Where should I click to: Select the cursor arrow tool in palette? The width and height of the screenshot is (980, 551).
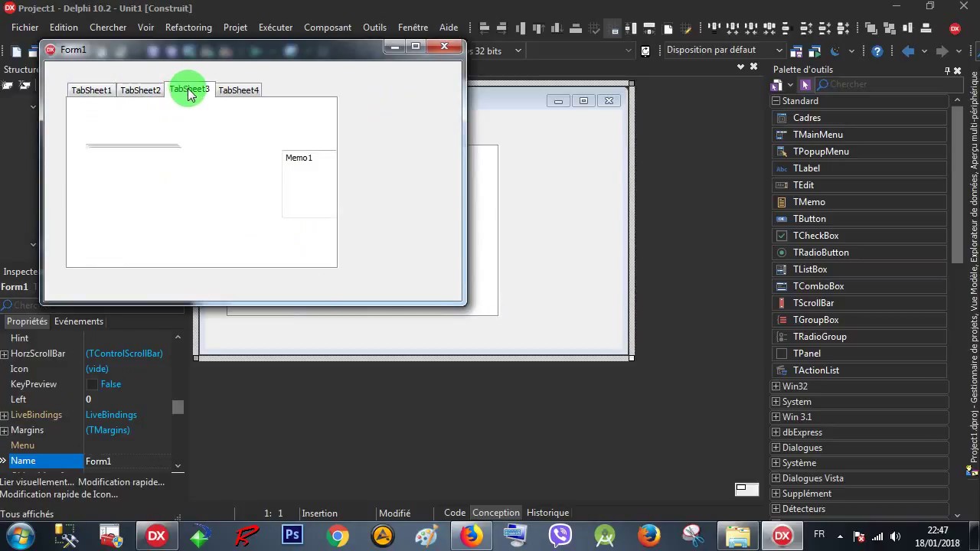[x=805, y=84]
